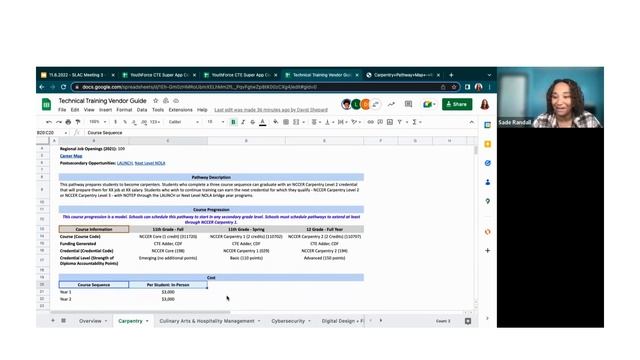640x360 pixels.
Task: Open the more number formats dropdown
Action: click(x=155, y=122)
